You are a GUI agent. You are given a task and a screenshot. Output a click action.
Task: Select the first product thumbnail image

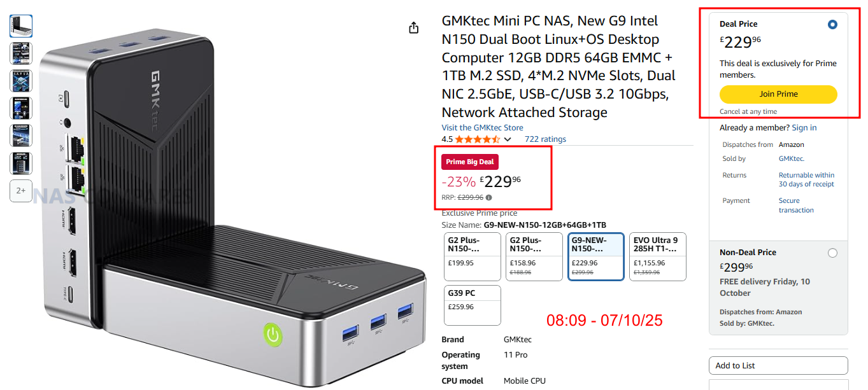click(21, 26)
